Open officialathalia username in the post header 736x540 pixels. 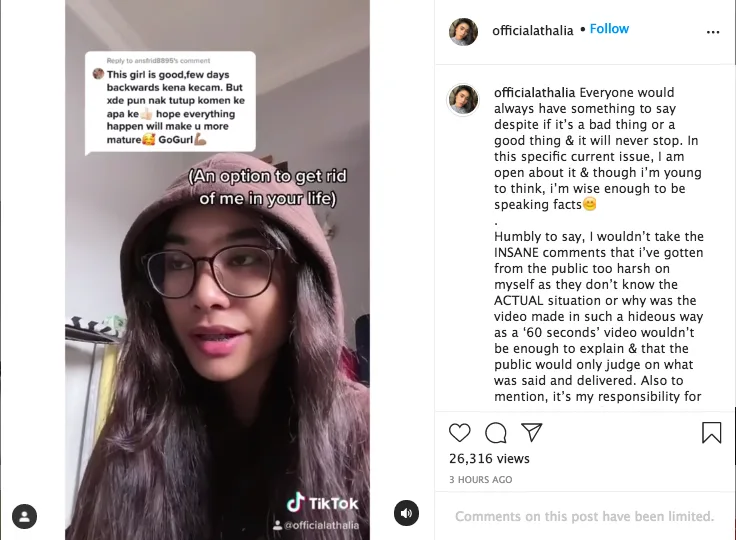533,31
